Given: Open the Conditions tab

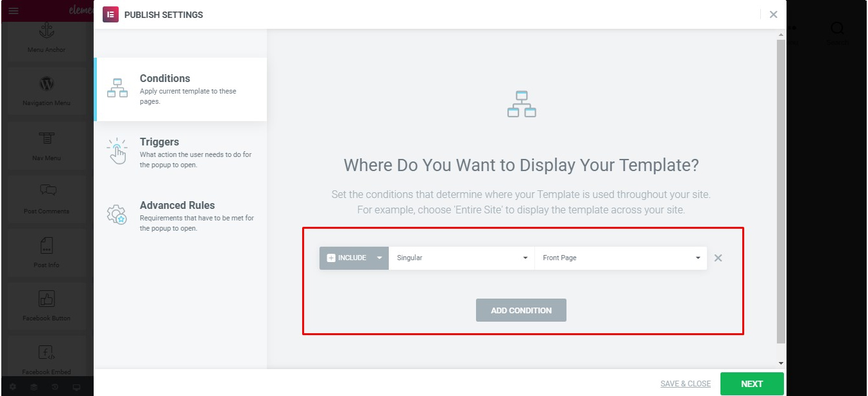Looking at the screenshot, I should (180, 90).
